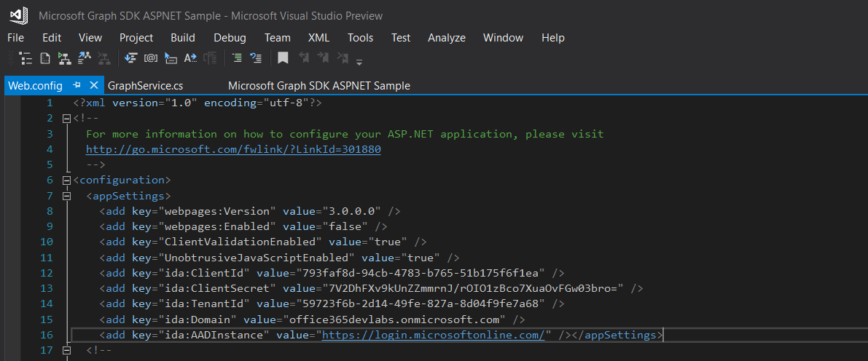Click the document page icon in toolbar
The width and height of the screenshot is (868, 361).
click(45, 58)
